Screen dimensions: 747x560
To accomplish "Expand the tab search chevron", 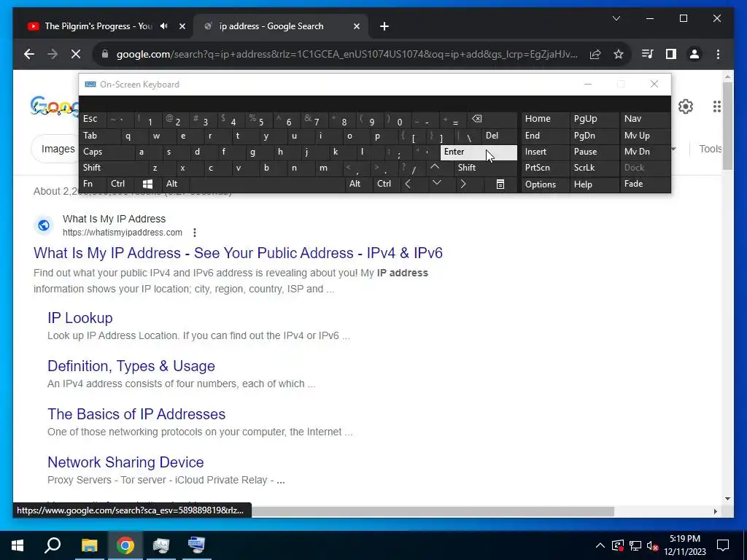I will coord(616,18).
